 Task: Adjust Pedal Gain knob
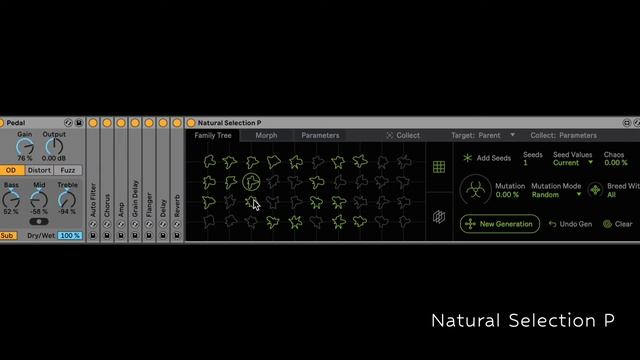pos(25,147)
